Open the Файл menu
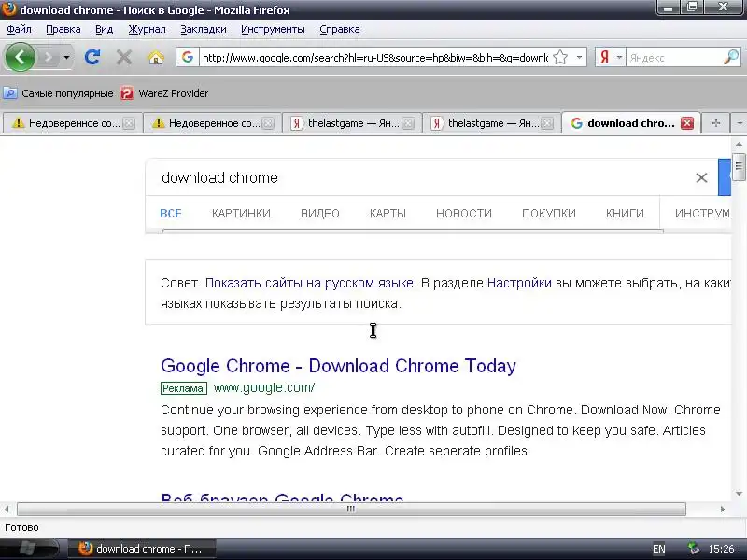The image size is (747, 560). point(19,29)
